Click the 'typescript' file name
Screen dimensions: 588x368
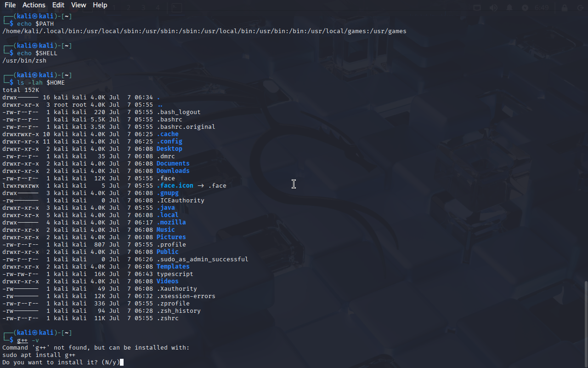click(x=175, y=274)
